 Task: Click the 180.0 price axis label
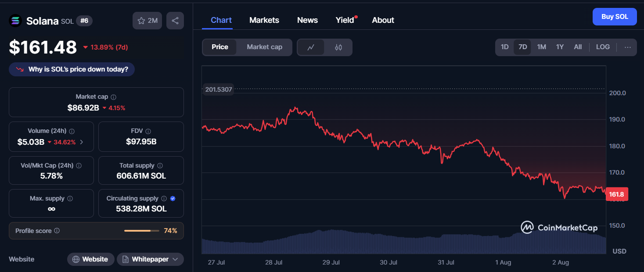point(617,146)
